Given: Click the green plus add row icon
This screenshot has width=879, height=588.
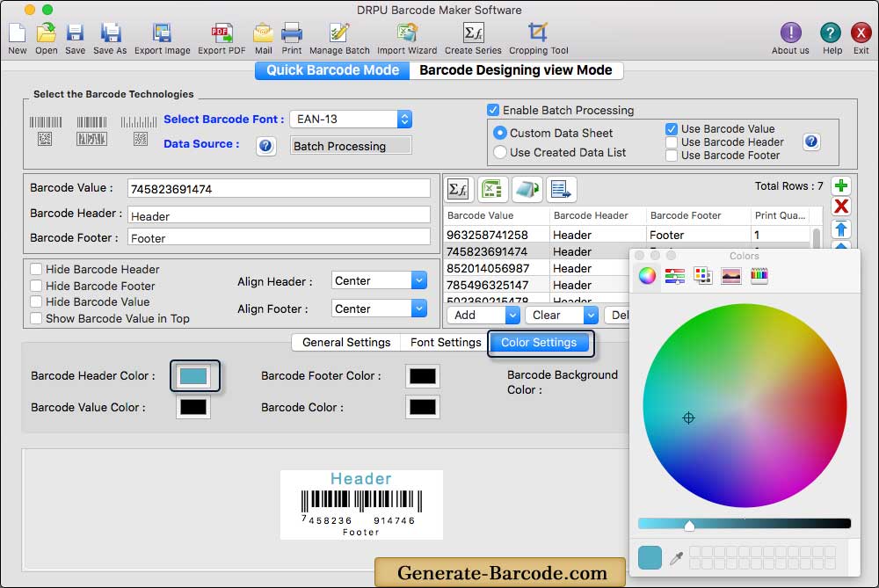Looking at the screenshot, I should tap(840, 185).
